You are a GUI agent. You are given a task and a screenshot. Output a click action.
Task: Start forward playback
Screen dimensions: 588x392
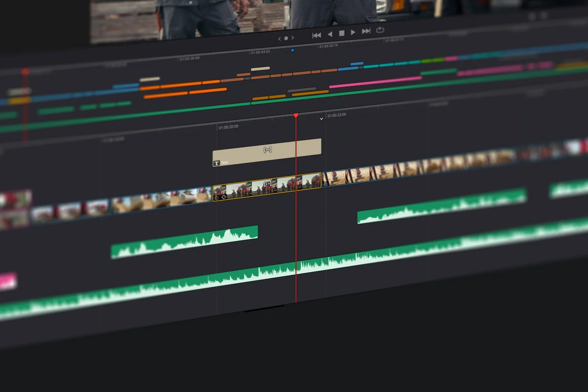353,32
